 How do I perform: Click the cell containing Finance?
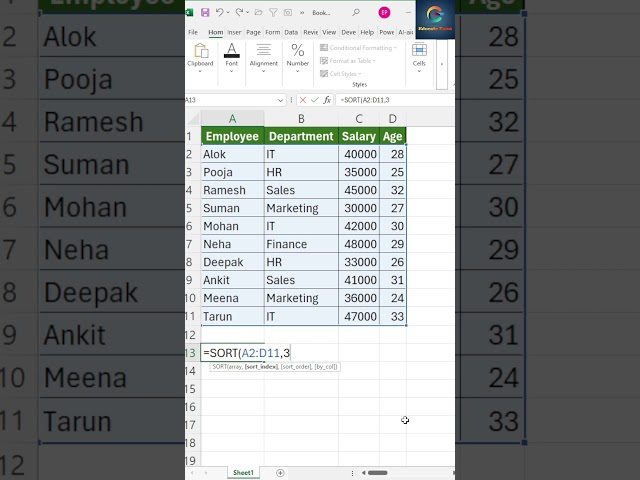click(301, 244)
